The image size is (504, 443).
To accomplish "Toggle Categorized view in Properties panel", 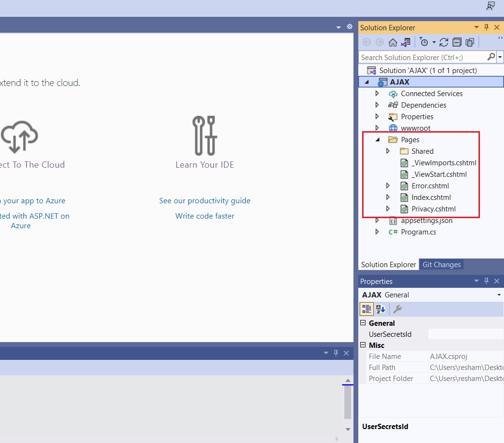I will tap(366, 309).
